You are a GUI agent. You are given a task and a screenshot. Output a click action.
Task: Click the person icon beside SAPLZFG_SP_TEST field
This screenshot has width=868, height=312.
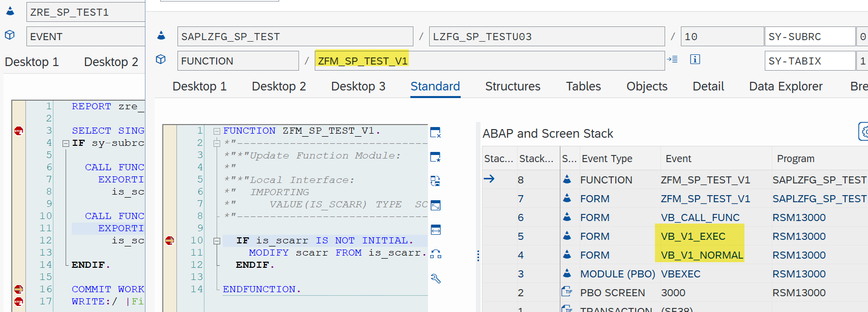(x=161, y=36)
